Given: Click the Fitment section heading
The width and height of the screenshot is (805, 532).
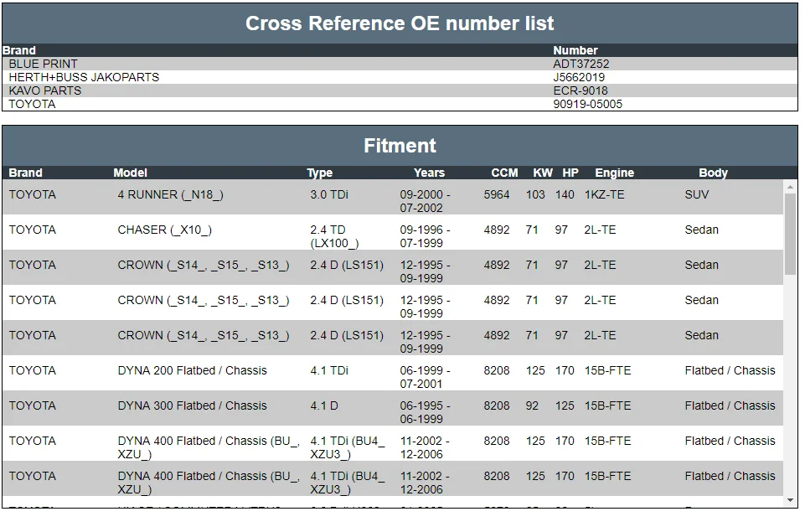Looking at the screenshot, I should (400, 145).
